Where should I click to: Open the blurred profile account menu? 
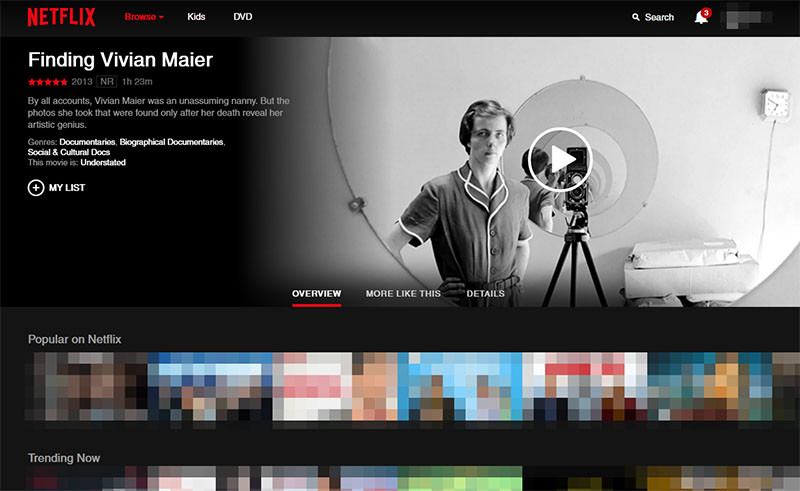point(748,18)
